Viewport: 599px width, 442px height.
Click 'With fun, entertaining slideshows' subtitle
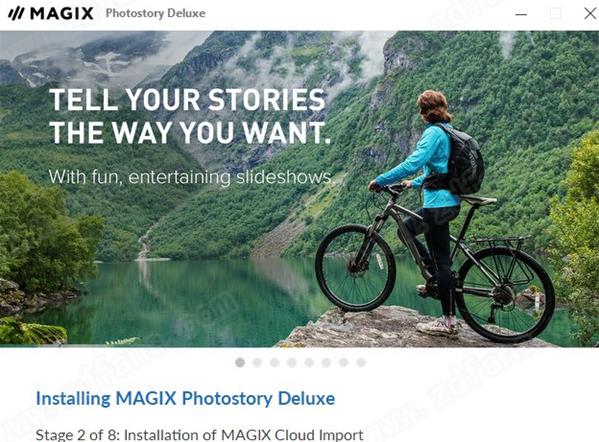click(x=191, y=177)
